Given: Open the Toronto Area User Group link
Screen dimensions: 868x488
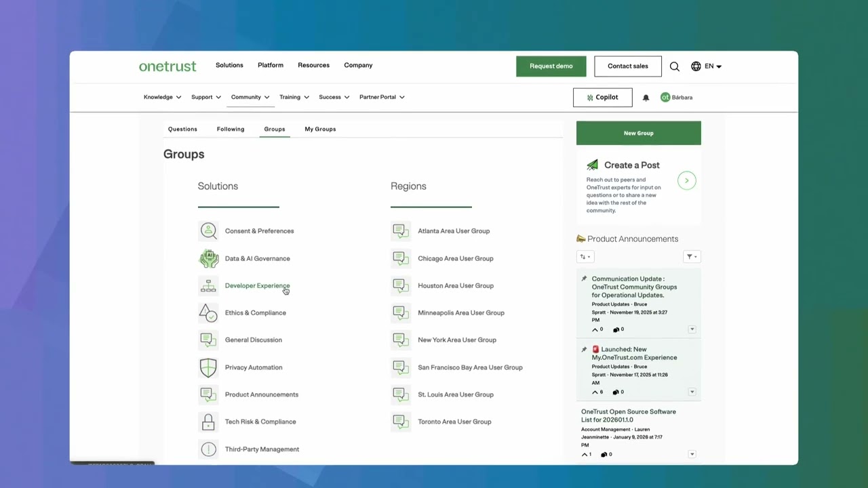Looking at the screenshot, I should [454, 422].
